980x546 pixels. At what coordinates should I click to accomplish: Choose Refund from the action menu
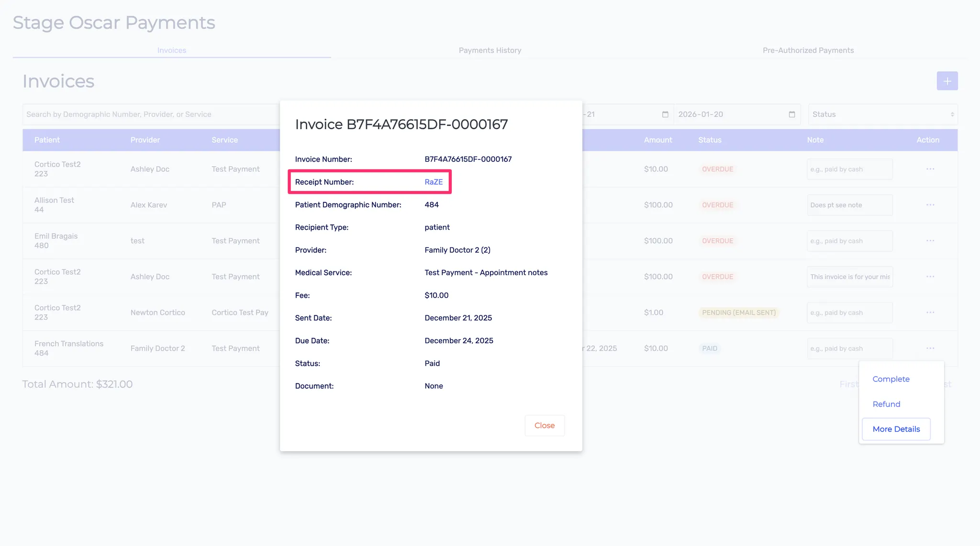pyautogui.click(x=886, y=404)
